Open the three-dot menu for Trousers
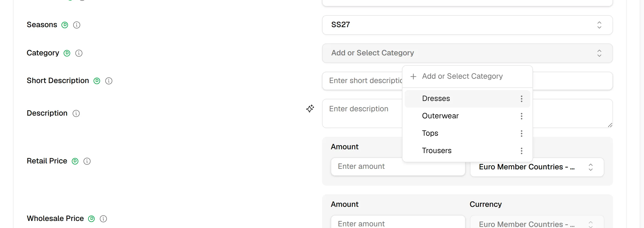The image size is (644, 228). pos(522,151)
